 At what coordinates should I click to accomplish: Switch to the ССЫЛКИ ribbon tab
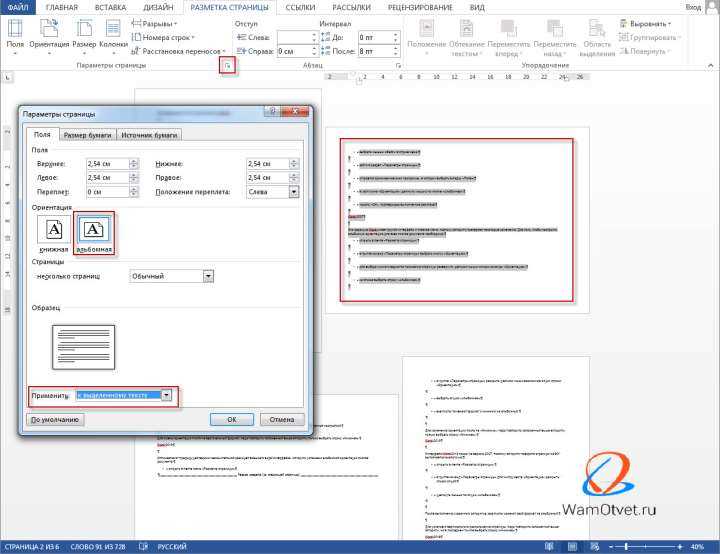(x=300, y=7)
